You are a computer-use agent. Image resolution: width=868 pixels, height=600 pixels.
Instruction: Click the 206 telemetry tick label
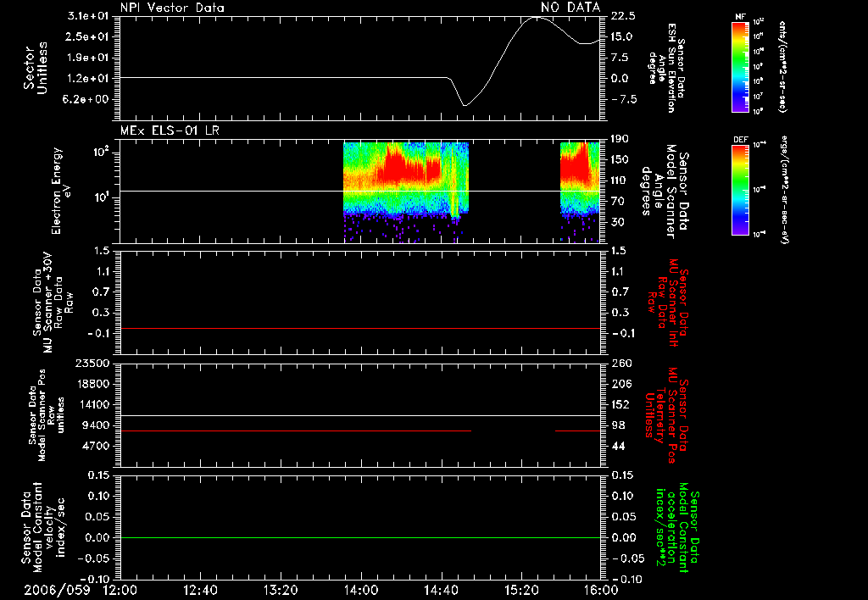pyautogui.click(x=621, y=384)
